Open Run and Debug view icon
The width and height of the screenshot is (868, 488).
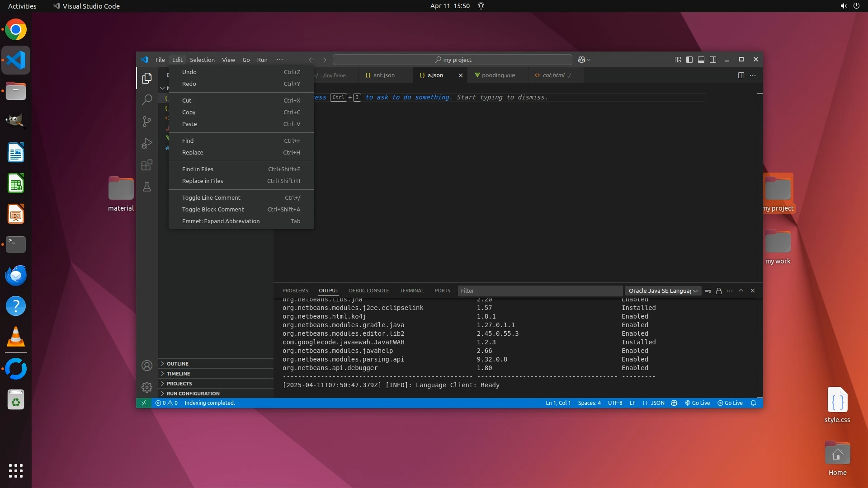click(x=147, y=143)
